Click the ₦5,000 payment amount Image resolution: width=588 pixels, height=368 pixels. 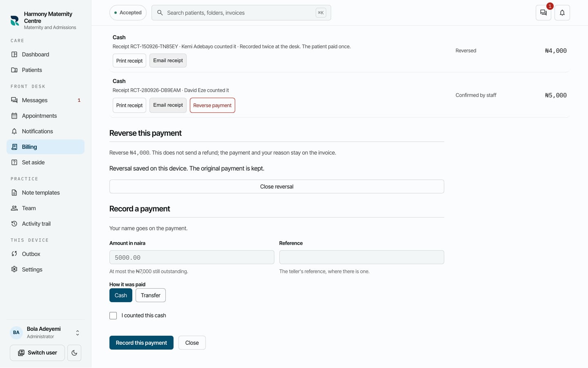click(x=556, y=95)
